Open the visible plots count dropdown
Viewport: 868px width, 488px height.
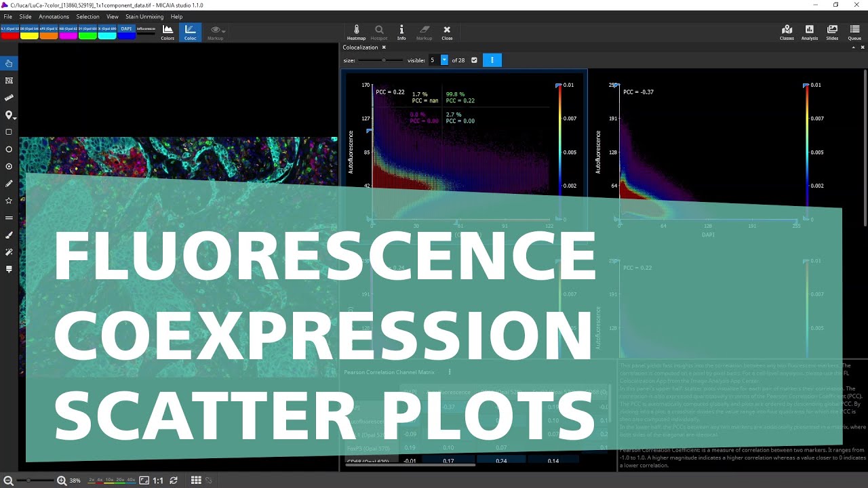click(x=445, y=60)
